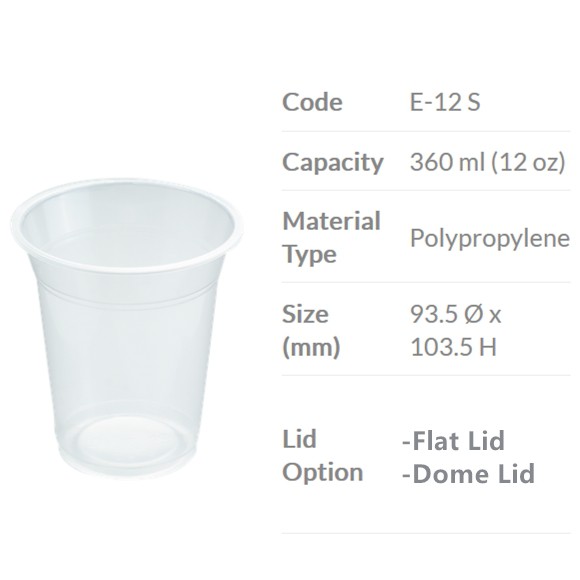Viewport: 580px width, 580px height.
Task: Click the plastic cup product image
Action: click(127, 328)
